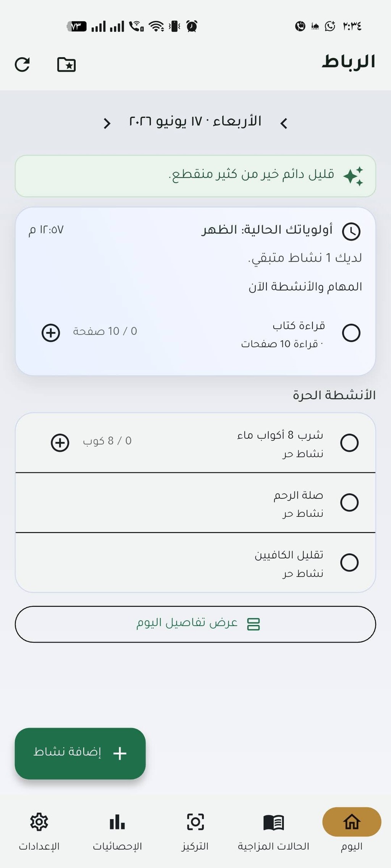Check off تقليل الكافيين activity

click(349, 562)
